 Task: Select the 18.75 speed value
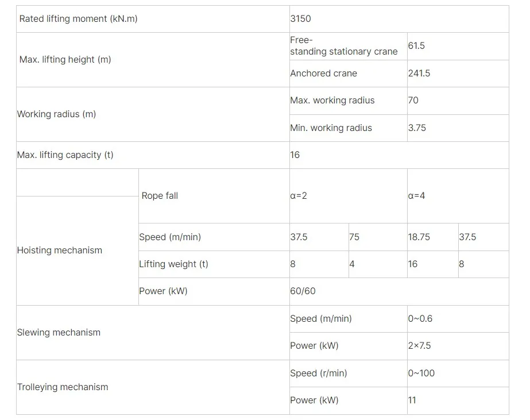point(419,237)
